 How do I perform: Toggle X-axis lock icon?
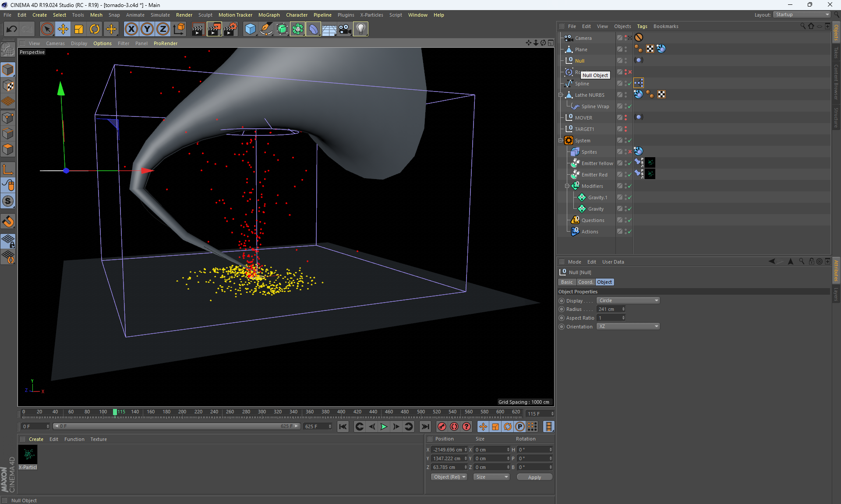(131, 29)
